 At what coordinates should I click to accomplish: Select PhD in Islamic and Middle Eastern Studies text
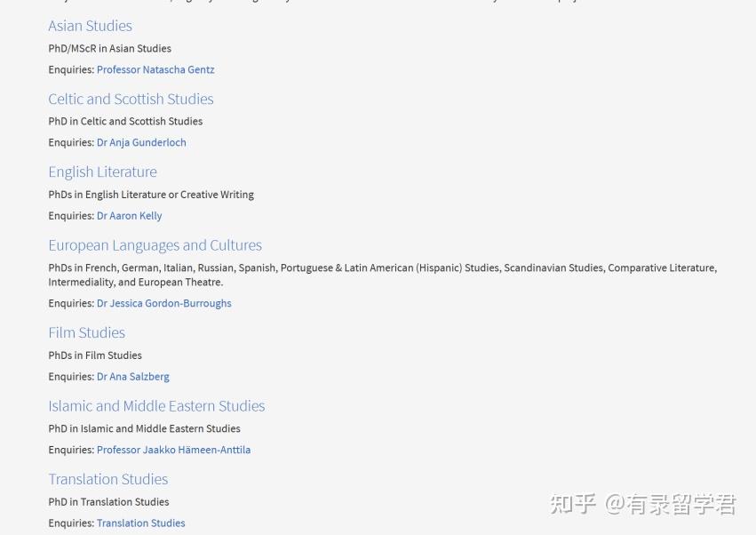(x=144, y=428)
